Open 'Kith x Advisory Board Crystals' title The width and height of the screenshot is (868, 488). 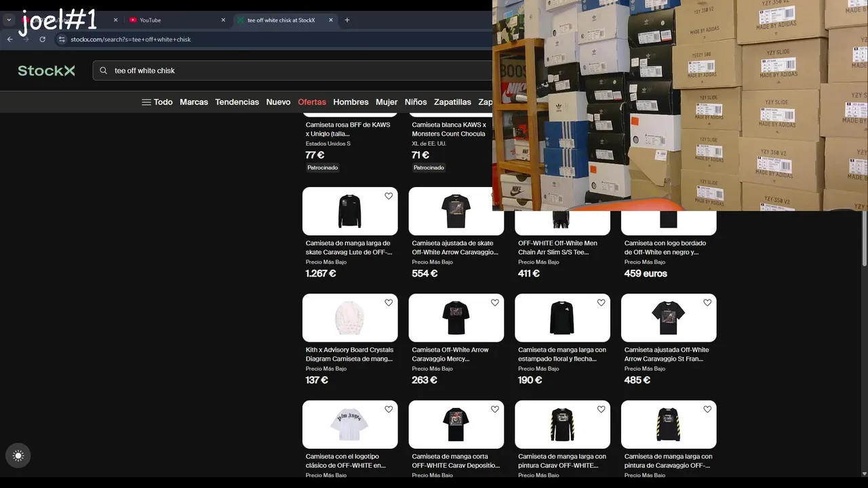(x=349, y=354)
